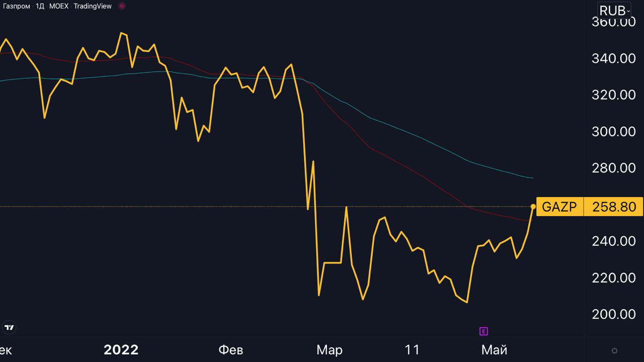
Task: Click the yellow GAZP ticker label
Action: click(559, 207)
